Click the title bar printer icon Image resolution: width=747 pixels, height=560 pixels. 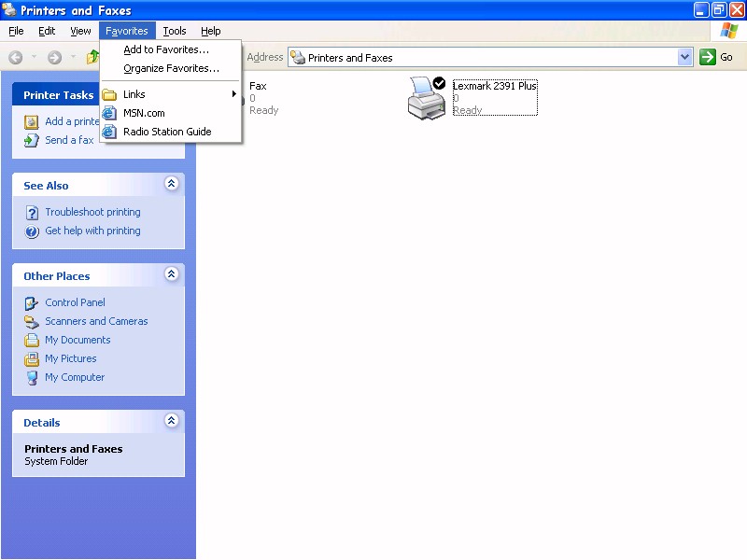tap(8, 9)
